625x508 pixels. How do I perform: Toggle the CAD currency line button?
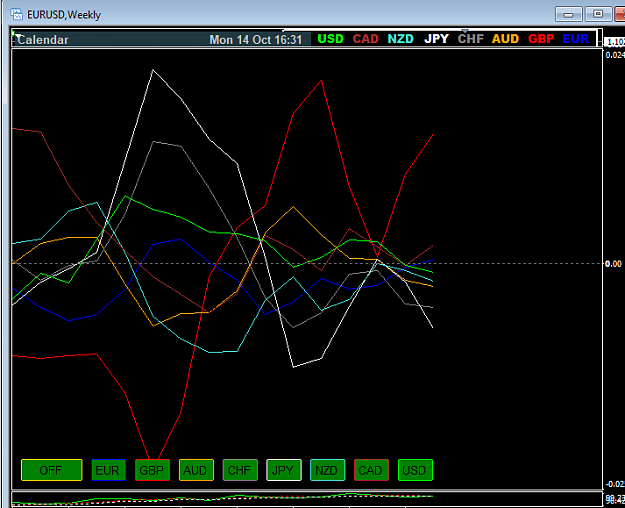point(371,470)
